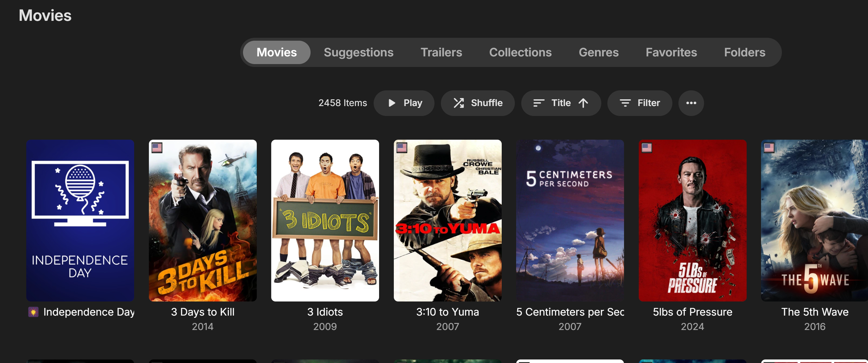
Task: Open the Title sort options
Action: tap(561, 103)
